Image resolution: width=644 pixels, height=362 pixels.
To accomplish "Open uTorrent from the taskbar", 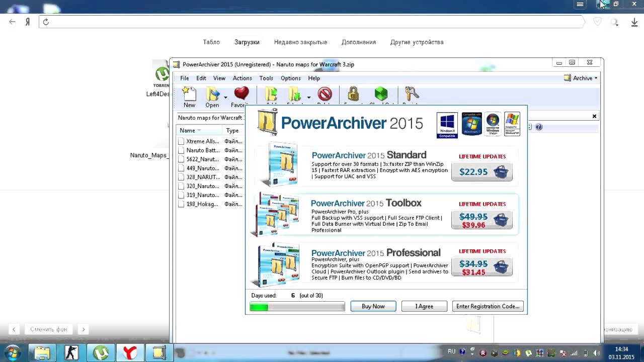I will [x=101, y=353].
